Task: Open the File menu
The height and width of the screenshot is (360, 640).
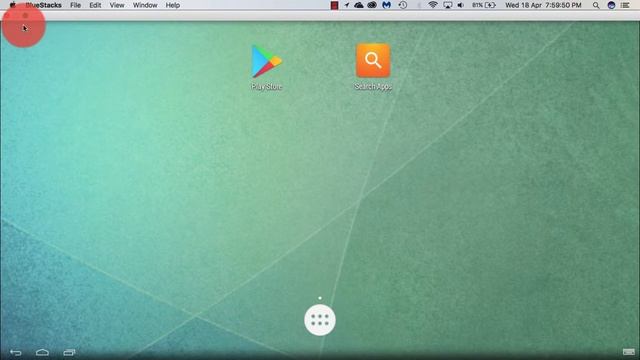Action: [75, 5]
